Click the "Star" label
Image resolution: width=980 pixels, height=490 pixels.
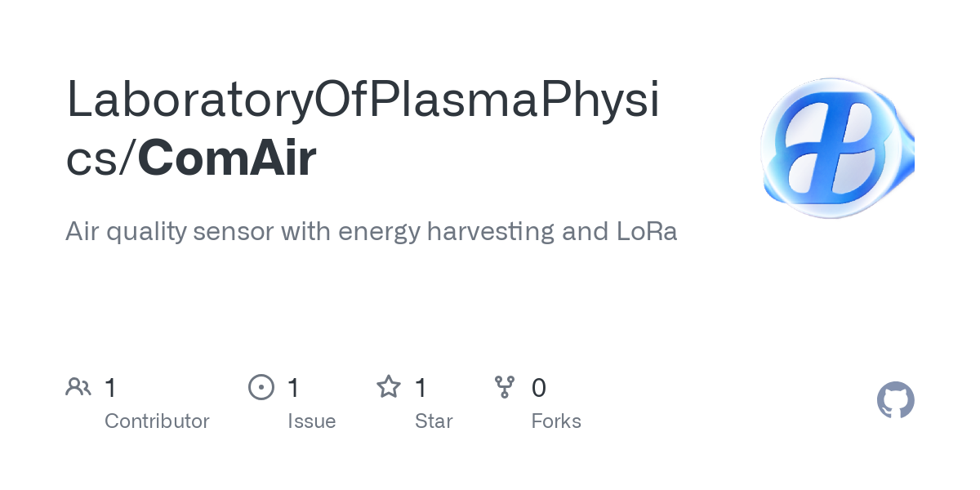(434, 421)
